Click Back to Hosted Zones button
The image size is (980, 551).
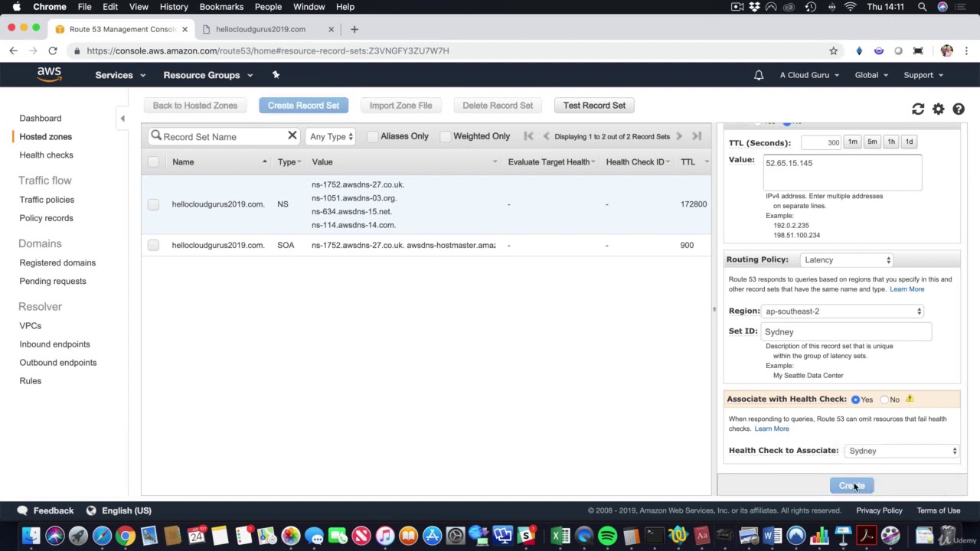[x=195, y=106]
